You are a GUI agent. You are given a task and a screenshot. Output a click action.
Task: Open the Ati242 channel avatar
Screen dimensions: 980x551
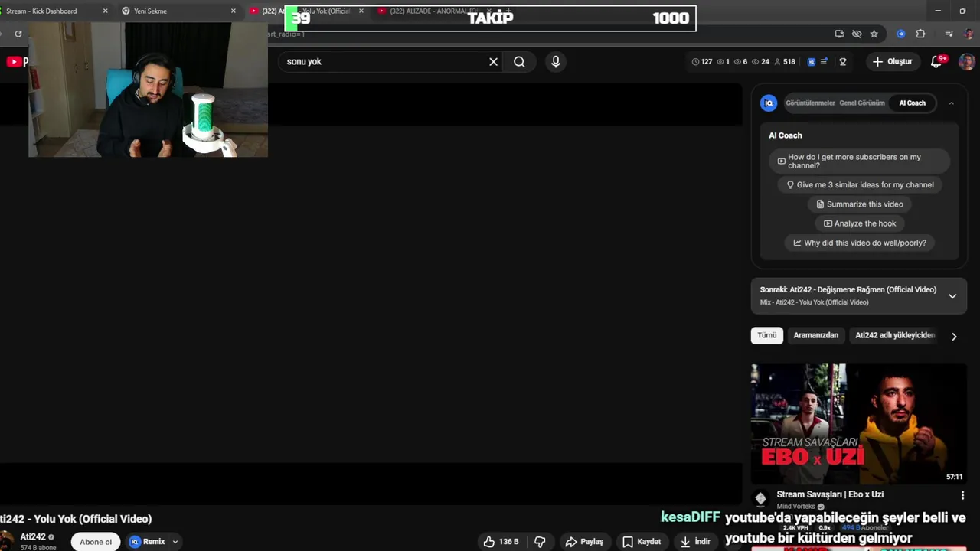(8, 540)
